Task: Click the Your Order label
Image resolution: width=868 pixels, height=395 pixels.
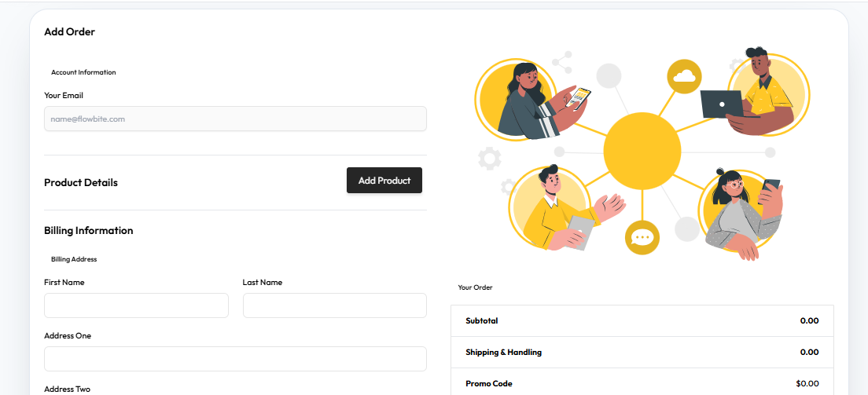Action: click(475, 287)
